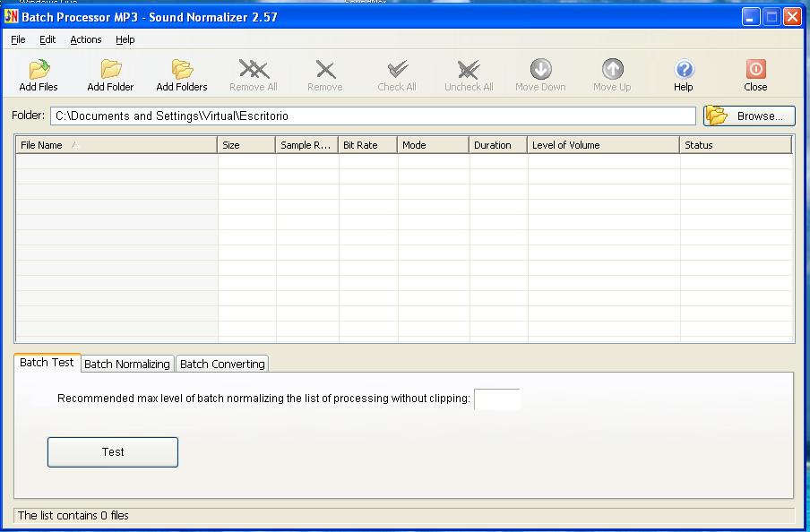Click the Add Folders toolbar icon

point(182,69)
